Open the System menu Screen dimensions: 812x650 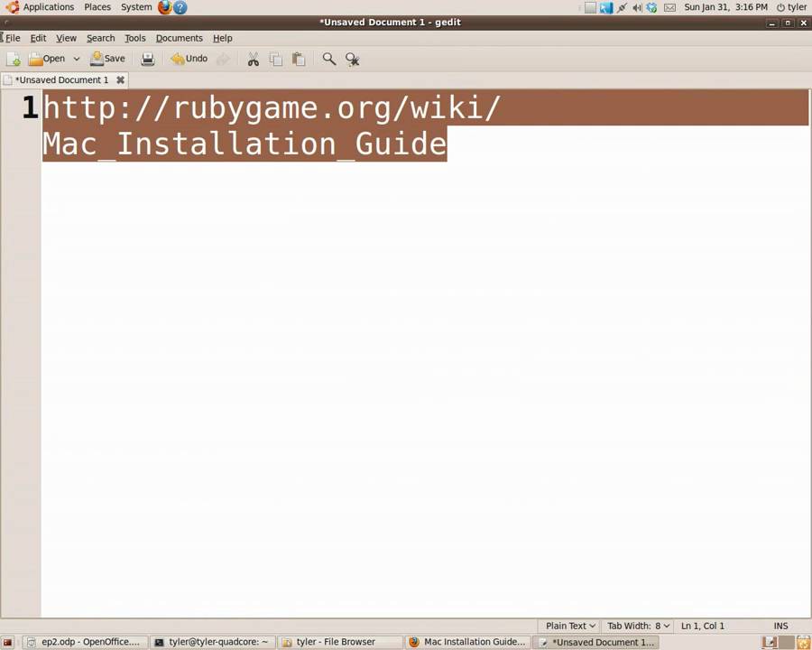click(x=136, y=7)
